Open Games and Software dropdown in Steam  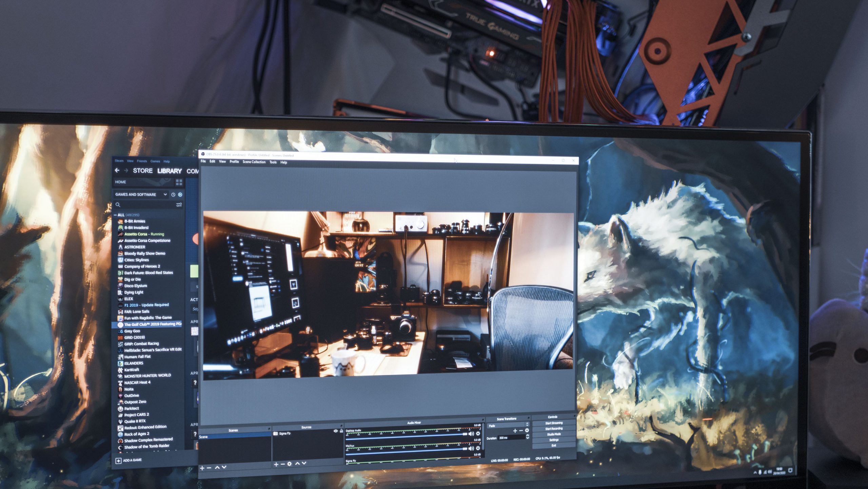click(x=141, y=194)
